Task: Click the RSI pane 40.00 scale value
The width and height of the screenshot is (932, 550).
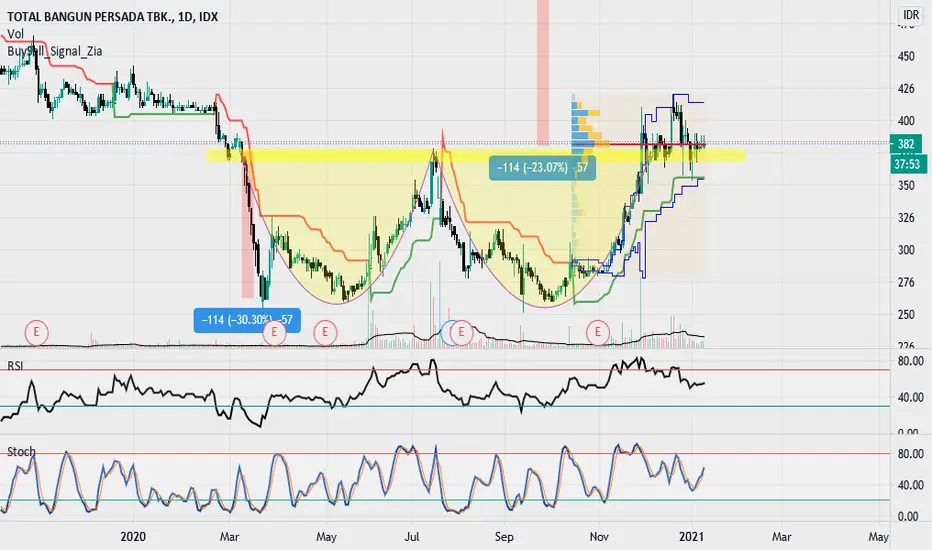Action: pos(911,397)
